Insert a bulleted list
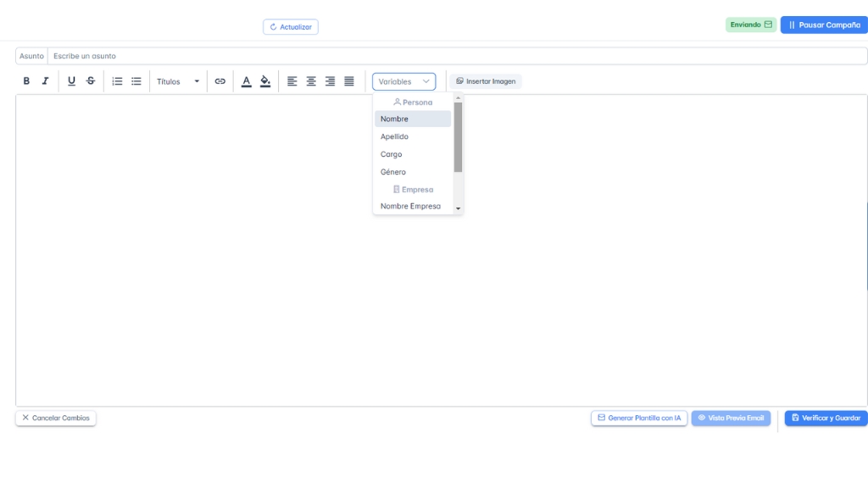This screenshot has height=488, width=868. click(136, 81)
